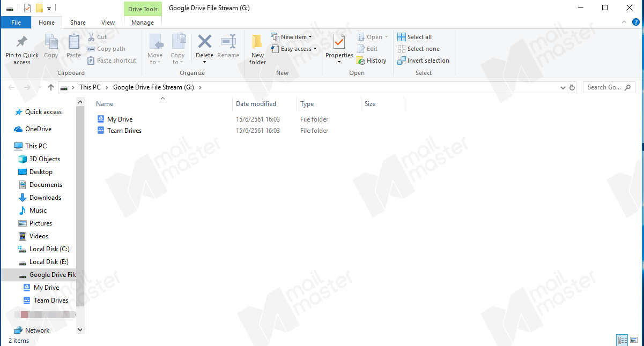
Task: Open address bar history dropdown
Action: [562, 87]
